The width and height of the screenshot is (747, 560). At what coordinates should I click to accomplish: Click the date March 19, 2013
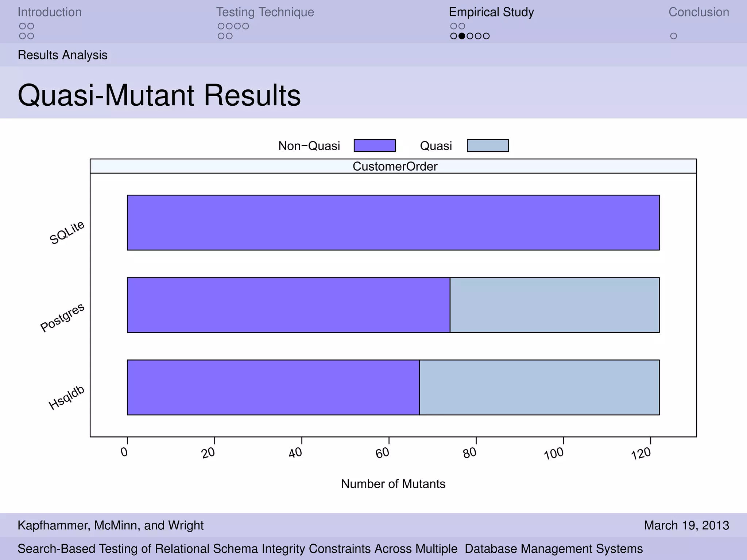(686, 525)
